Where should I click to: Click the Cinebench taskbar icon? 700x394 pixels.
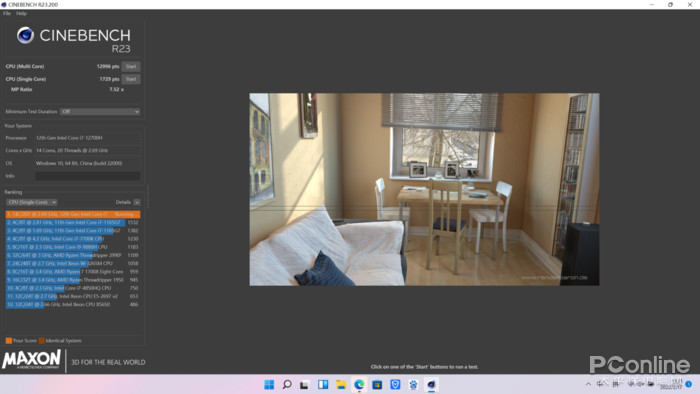coord(431,385)
